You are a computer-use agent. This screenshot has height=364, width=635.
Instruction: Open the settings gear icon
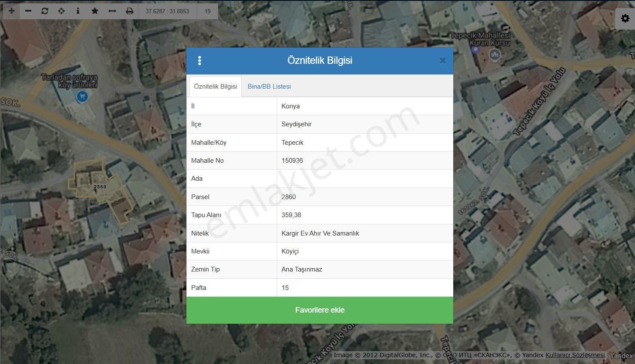[x=625, y=19]
